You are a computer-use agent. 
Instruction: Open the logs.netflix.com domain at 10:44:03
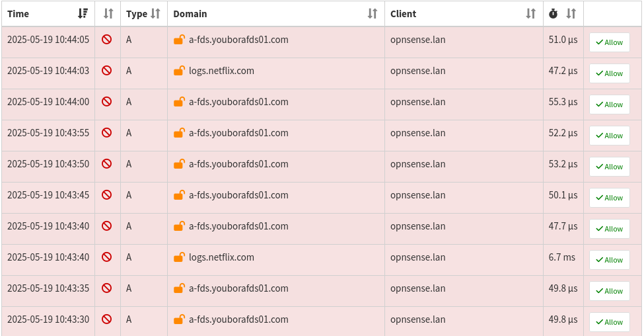click(221, 71)
